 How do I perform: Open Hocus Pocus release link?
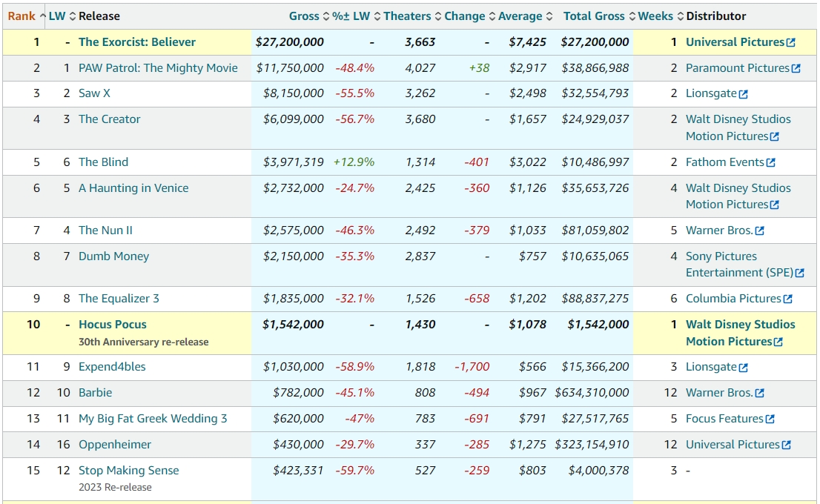[113, 325]
